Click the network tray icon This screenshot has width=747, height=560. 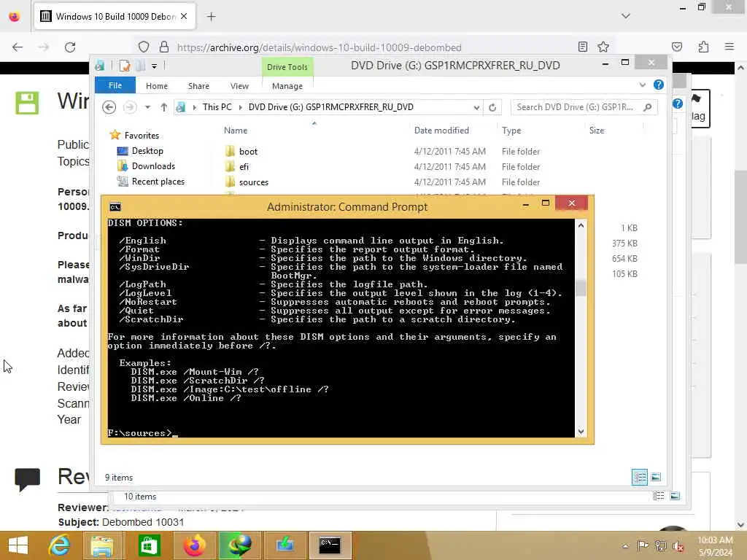pos(660,545)
